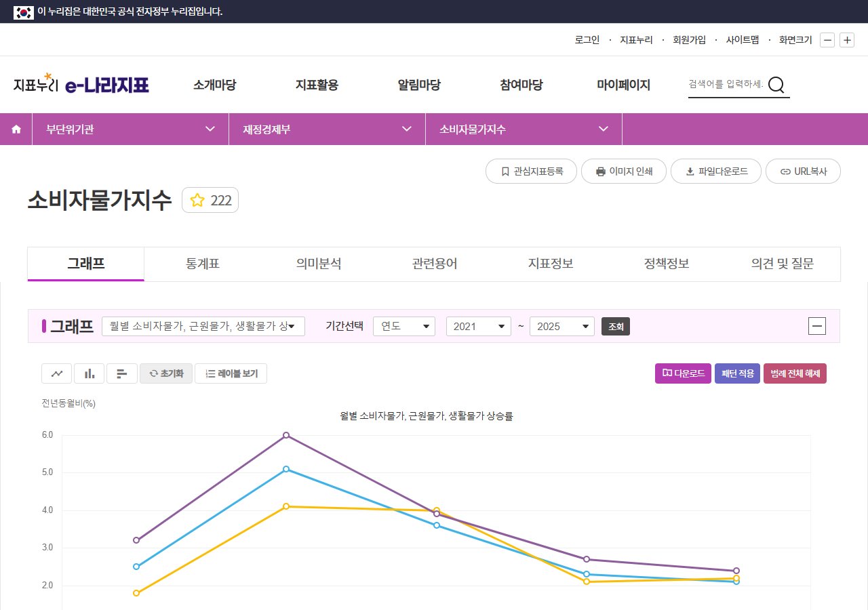This screenshot has width=868, height=610.
Task: Copy the page link with URL복사
Action: (803, 171)
